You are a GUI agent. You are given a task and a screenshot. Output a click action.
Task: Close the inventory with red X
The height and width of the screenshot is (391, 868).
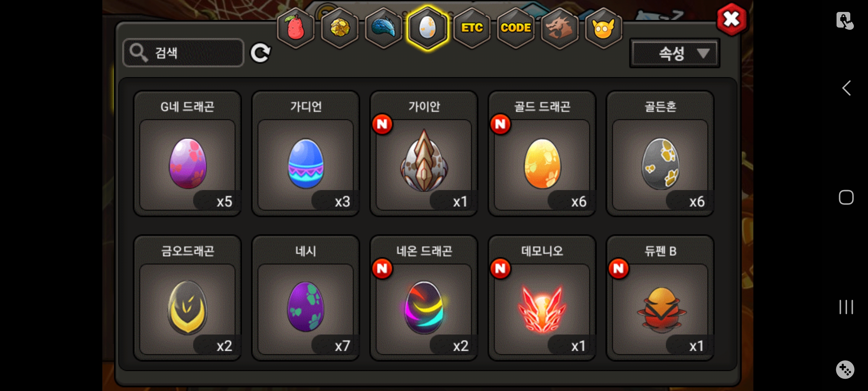tap(731, 20)
